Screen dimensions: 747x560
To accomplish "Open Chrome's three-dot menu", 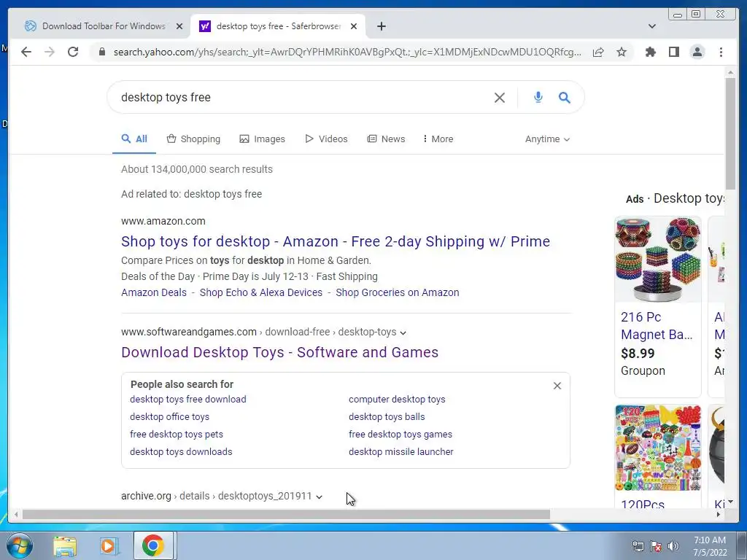I will [721, 52].
